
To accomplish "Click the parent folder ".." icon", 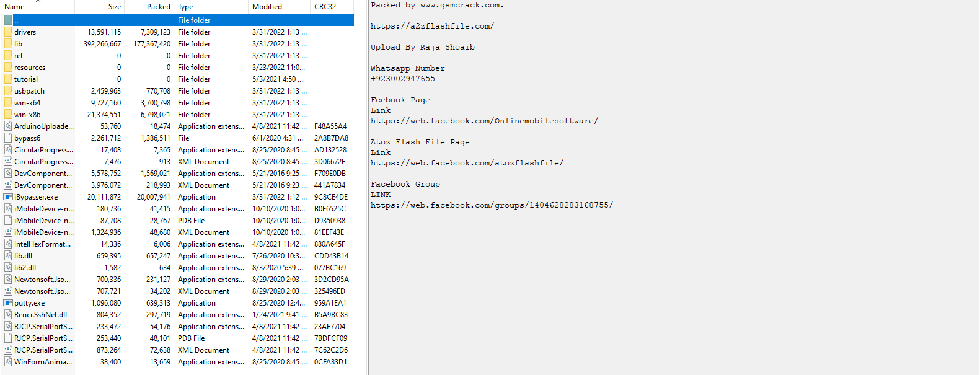I will click(8, 20).
